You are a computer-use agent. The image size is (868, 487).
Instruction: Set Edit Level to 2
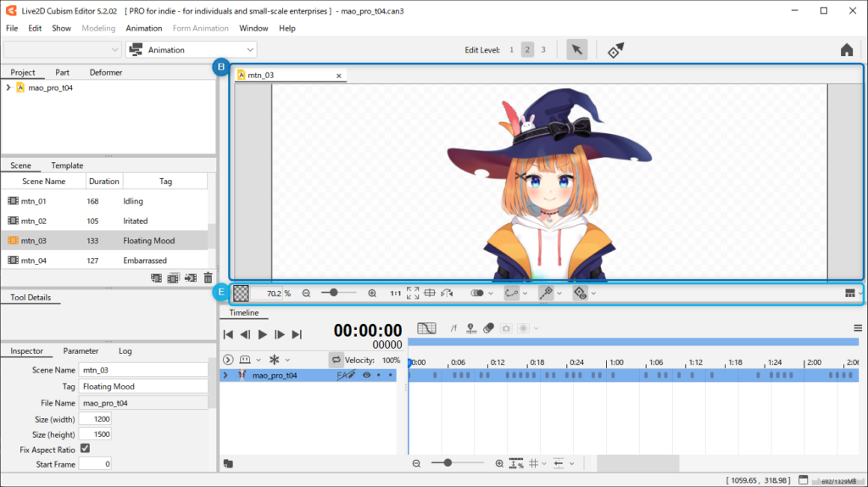[527, 50]
